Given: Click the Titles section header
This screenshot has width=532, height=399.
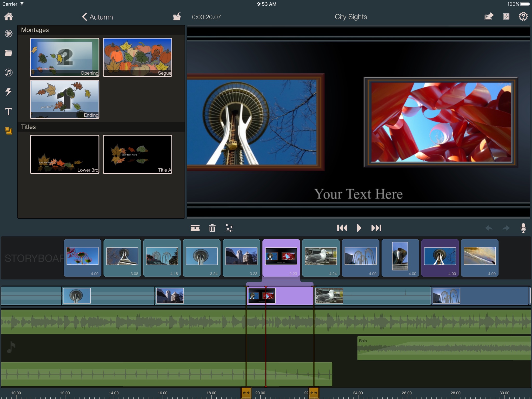Looking at the screenshot, I should coord(101,127).
